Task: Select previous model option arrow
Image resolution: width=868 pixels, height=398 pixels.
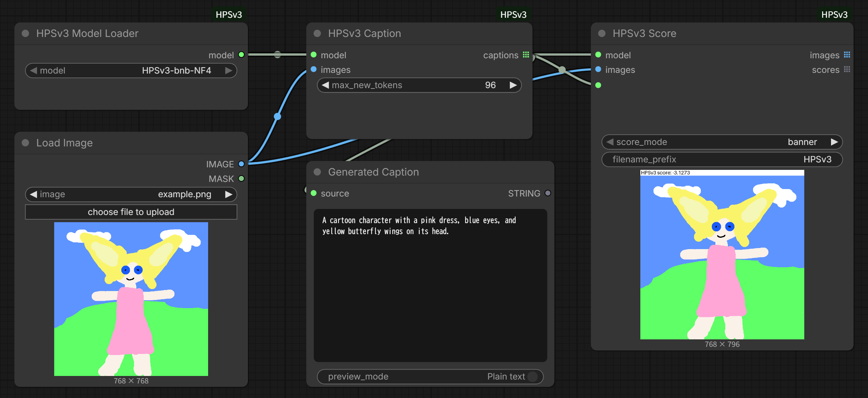Action: tap(33, 70)
